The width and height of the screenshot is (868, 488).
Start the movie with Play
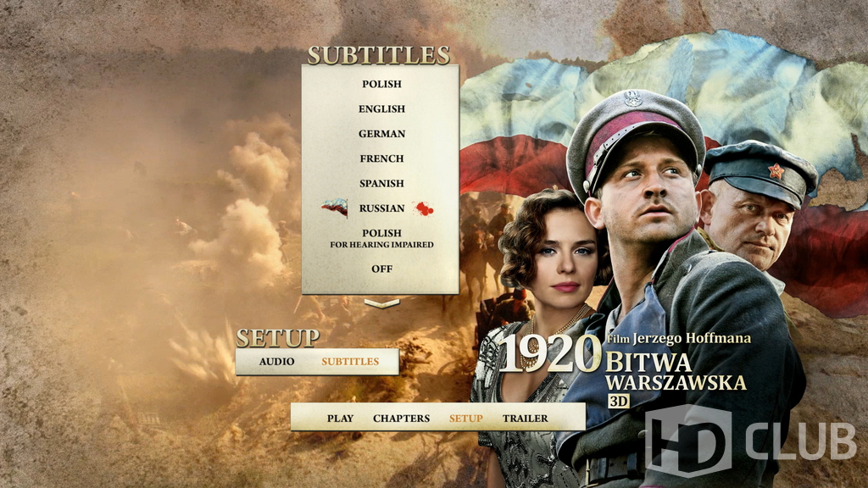click(x=340, y=419)
